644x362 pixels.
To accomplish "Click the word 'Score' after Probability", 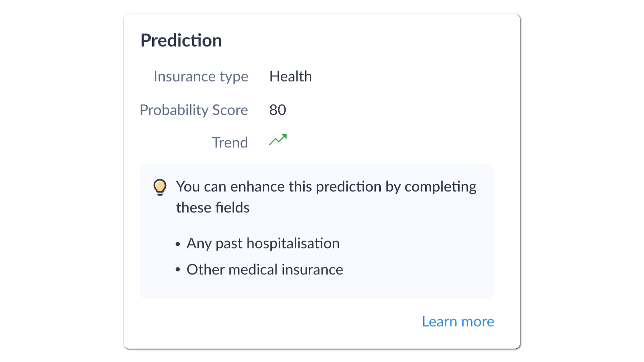I will (230, 110).
